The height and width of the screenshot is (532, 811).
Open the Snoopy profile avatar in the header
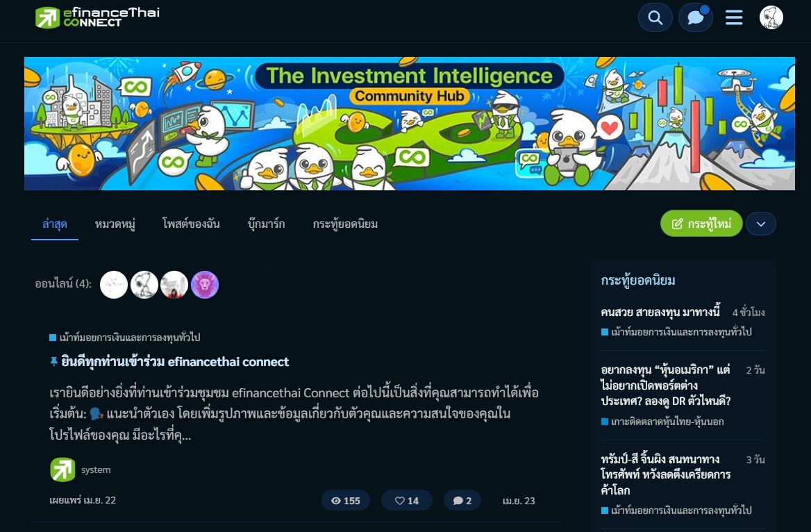coord(771,17)
